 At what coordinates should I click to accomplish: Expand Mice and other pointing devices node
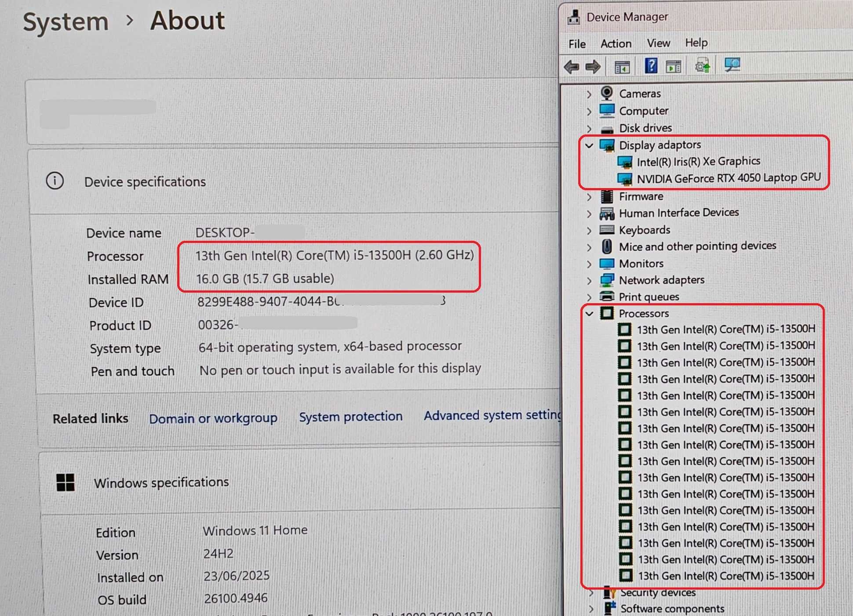(x=589, y=247)
